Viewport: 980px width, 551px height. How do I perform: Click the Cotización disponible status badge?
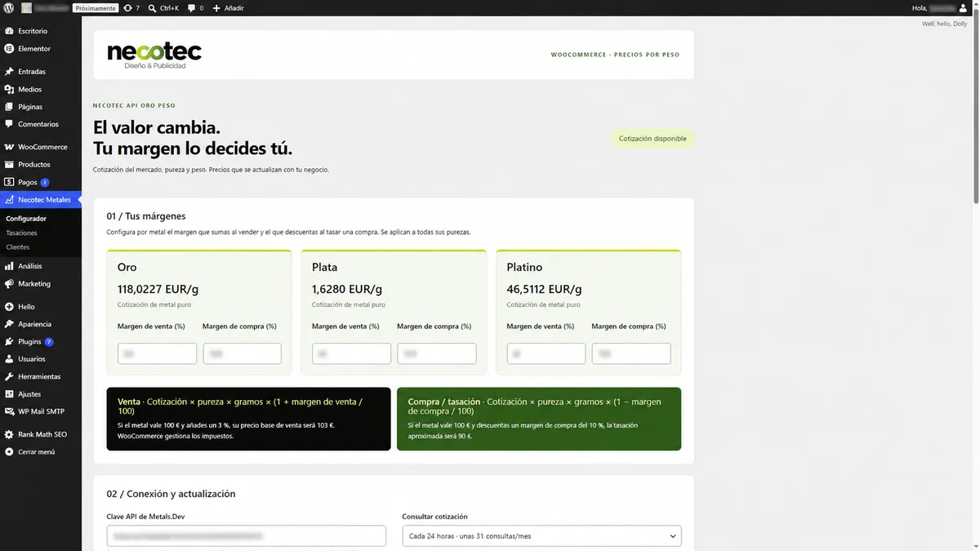653,139
